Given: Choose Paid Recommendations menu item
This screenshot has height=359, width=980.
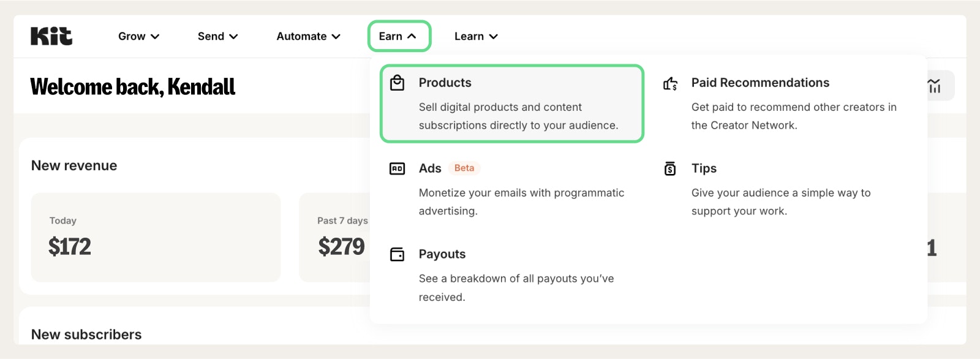Looking at the screenshot, I should tap(760, 83).
